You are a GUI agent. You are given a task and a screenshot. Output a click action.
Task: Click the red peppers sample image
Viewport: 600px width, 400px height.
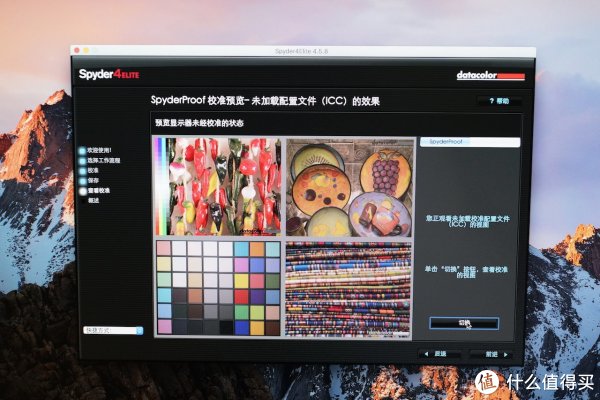point(217,187)
